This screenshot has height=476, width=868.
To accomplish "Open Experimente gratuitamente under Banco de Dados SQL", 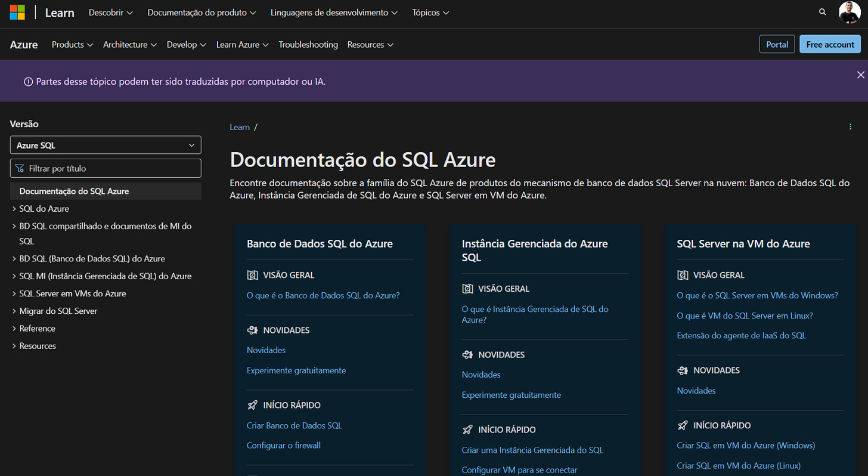I will 296,370.
